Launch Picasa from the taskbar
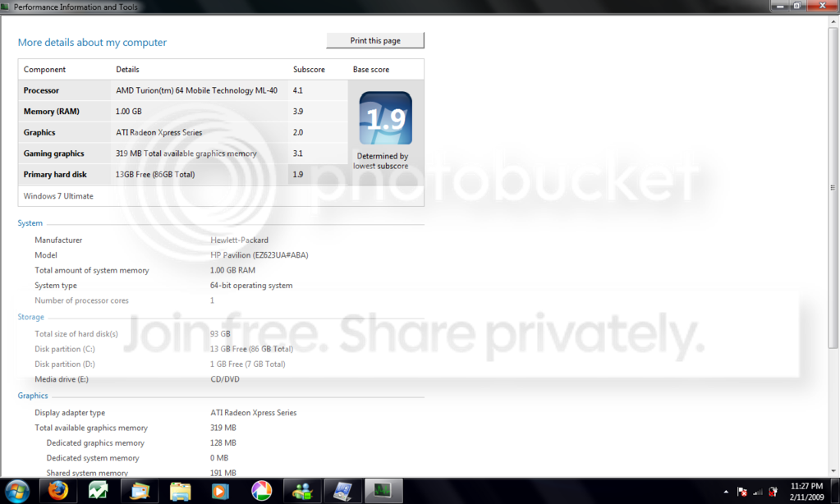Image resolution: width=840 pixels, height=504 pixels. pos(261,491)
